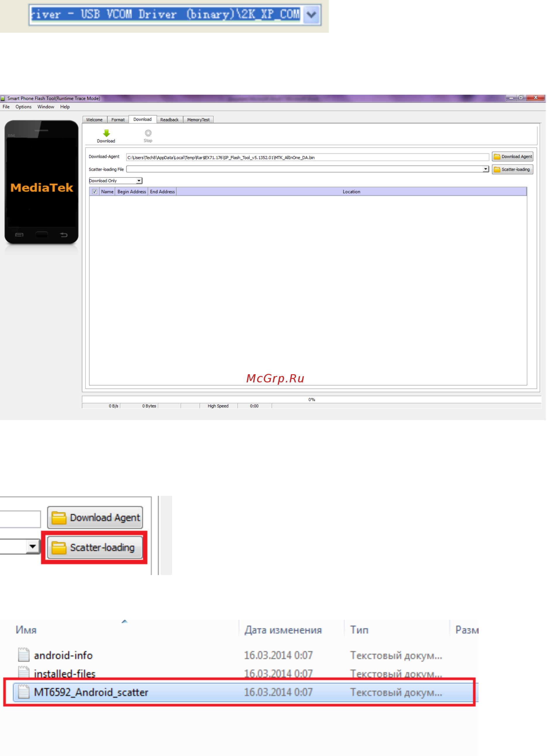Switch to the Format tab
The height and width of the screenshot is (756, 547).
point(118,120)
